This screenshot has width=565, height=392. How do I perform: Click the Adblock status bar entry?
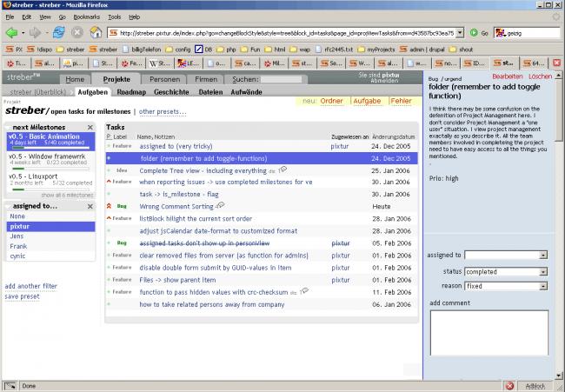click(x=535, y=386)
